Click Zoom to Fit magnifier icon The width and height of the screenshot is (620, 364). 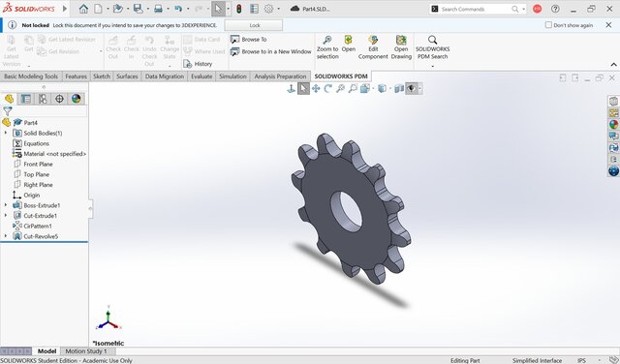click(x=340, y=88)
